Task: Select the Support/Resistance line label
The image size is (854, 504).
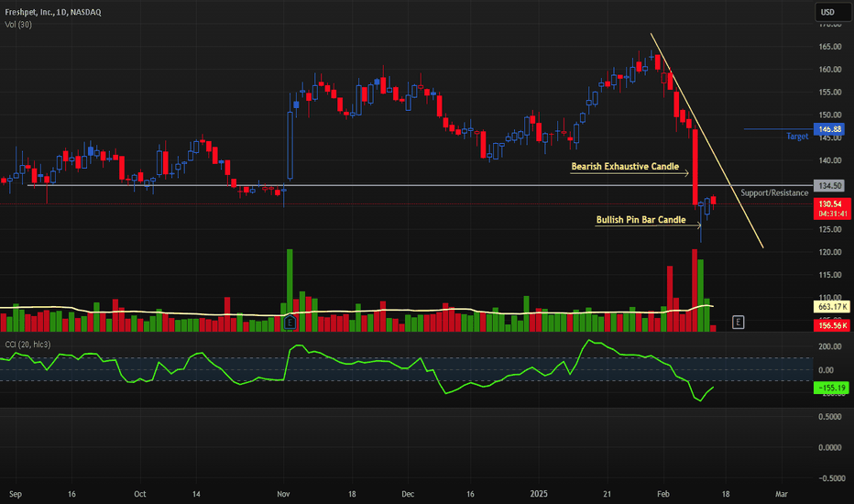Action: 774,192
